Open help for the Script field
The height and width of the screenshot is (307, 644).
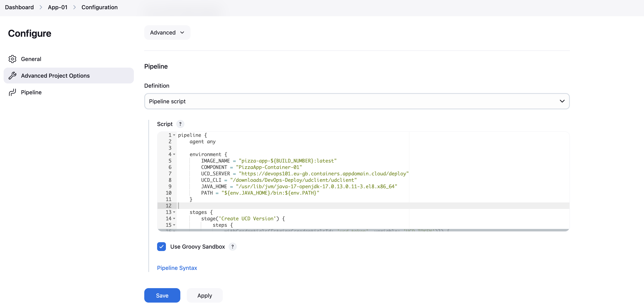[x=180, y=124]
